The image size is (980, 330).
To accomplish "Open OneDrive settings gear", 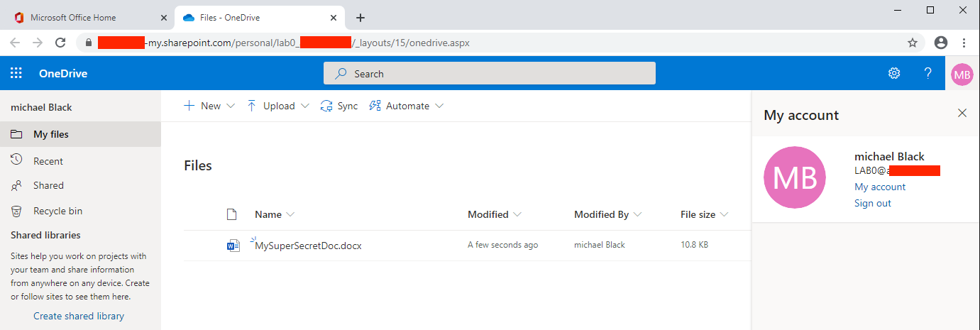I will (894, 73).
